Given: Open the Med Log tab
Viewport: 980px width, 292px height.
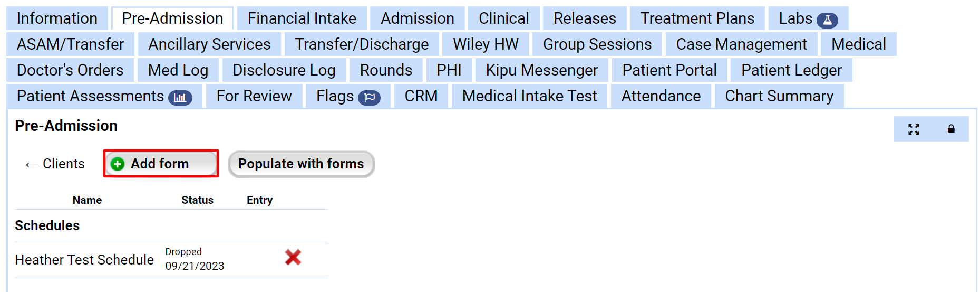Looking at the screenshot, I should [x=178, y=70].
